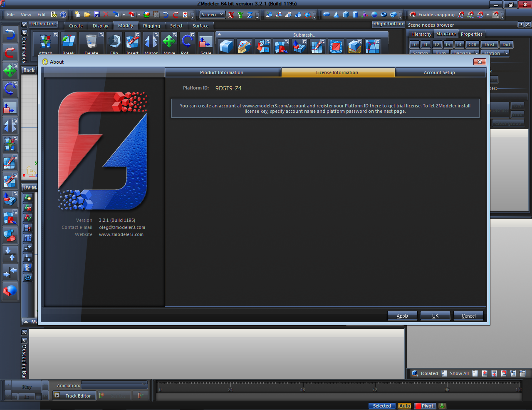The height and width of the screenshot is (410, 532).
Task: Toggle the Z axis constraint
Action: pos(250,15)
